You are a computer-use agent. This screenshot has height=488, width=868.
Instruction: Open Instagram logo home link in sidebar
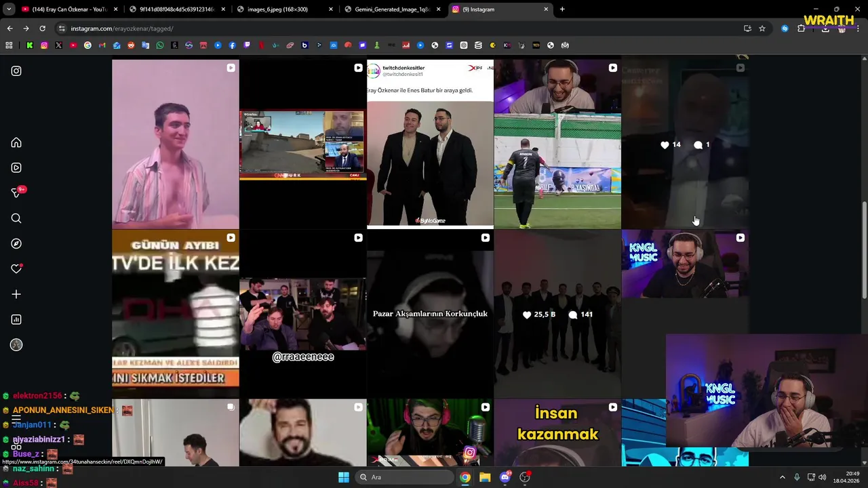(16, 71)
